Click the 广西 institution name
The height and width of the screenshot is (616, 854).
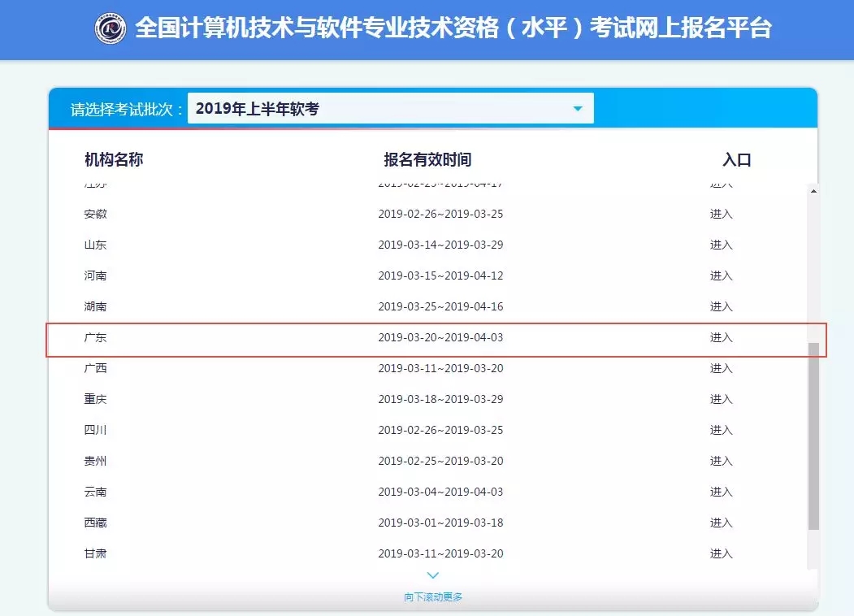point(95,368)
